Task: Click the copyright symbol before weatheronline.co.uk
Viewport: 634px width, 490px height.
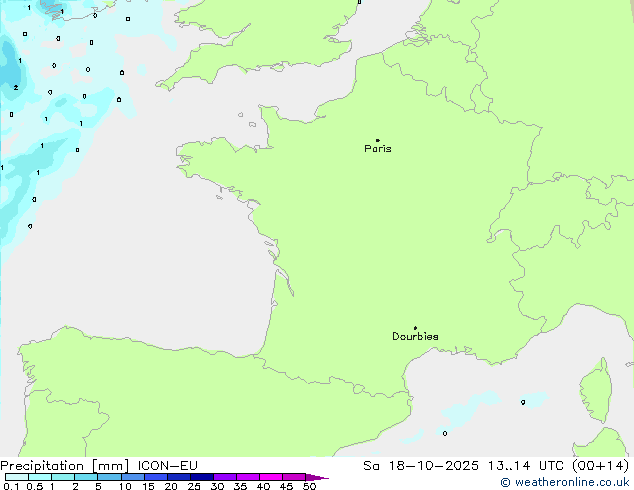Action: click(x=506, y=482)
